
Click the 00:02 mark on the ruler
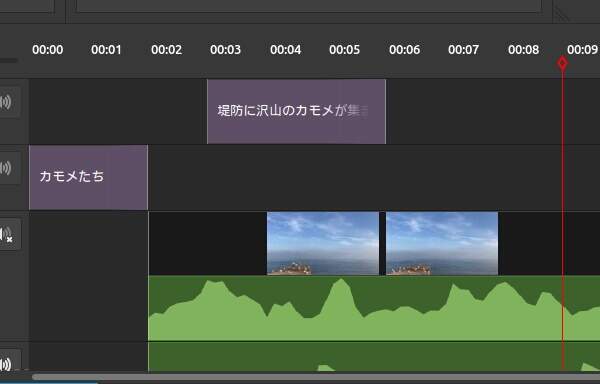click(166, 50)
